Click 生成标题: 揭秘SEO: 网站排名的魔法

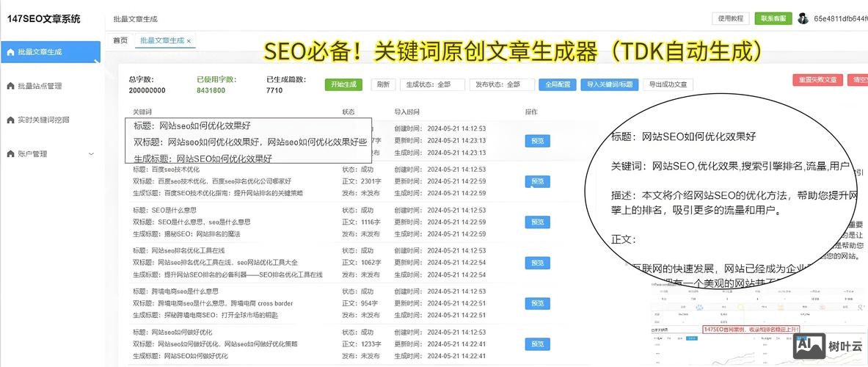[x=186, y=234]
